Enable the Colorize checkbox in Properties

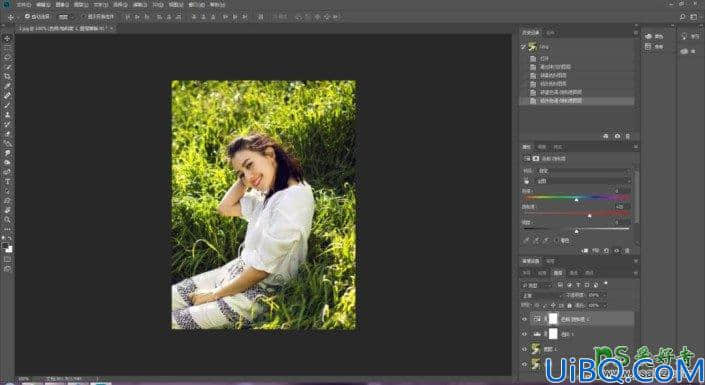[557, 241]
